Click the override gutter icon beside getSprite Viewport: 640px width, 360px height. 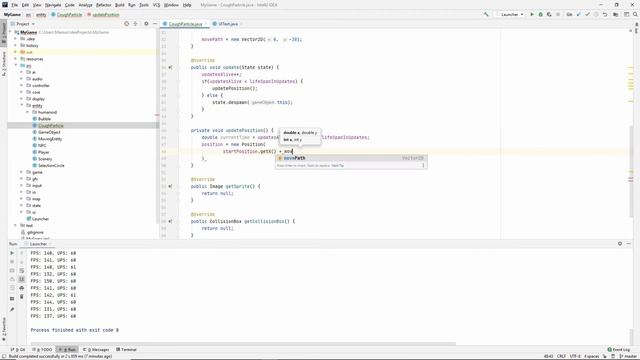[170, 187]
